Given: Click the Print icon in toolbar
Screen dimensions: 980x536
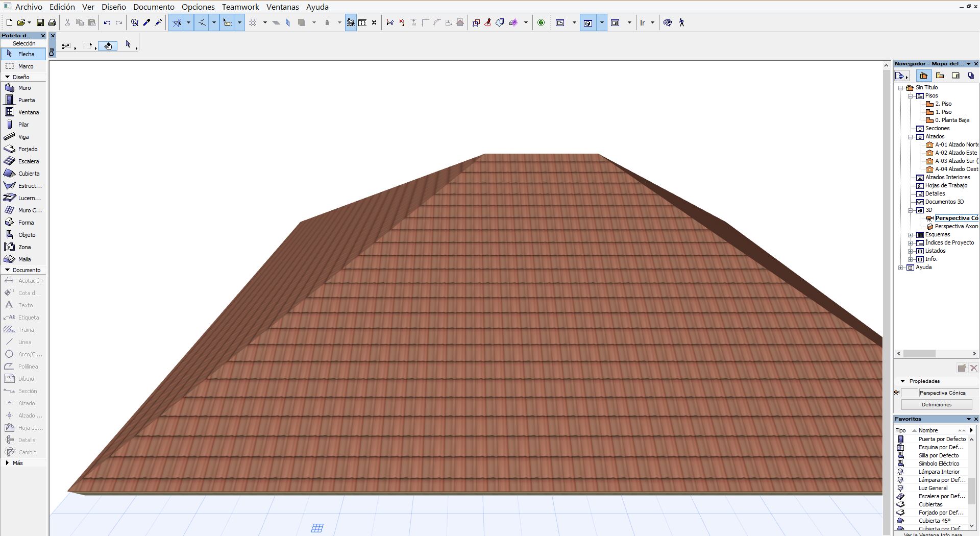Looking at the screenshot, I should tap(52, 22).
